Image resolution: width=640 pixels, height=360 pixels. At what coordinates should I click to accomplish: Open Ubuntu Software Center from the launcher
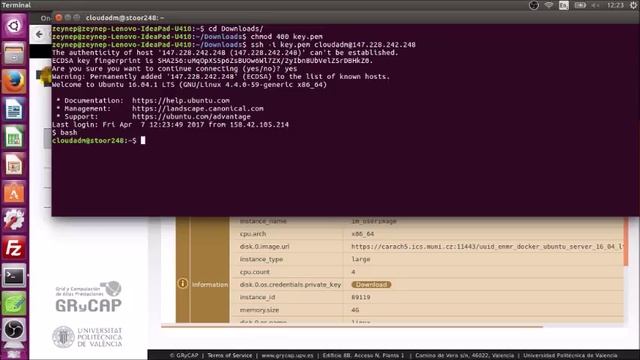[14, 192]
